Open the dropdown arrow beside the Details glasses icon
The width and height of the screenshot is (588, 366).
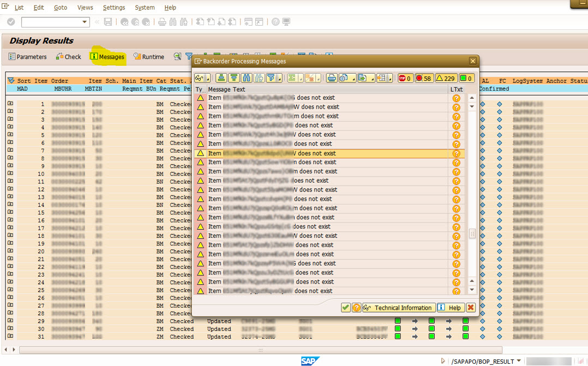(207, 79)
